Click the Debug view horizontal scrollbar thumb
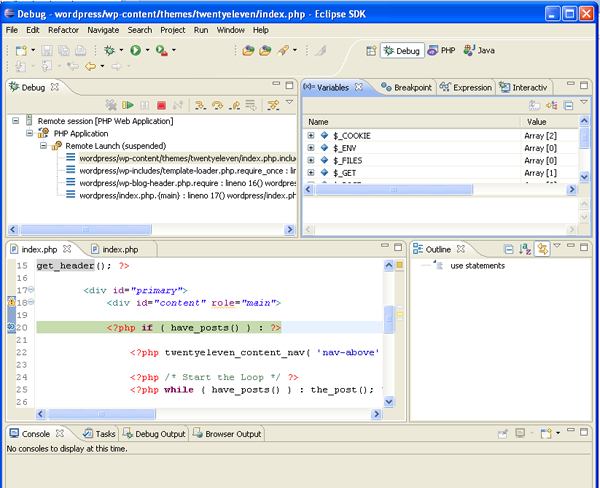Image resolution: width=600 pixels, height=488 pixels. tap(86, 229)
